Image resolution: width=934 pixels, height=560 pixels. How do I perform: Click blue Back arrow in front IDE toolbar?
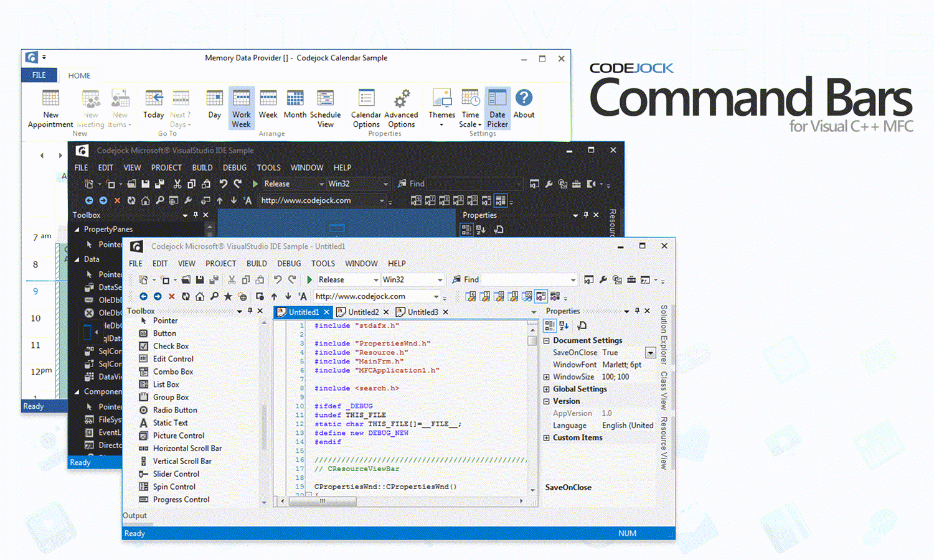(x=143, y=297)
